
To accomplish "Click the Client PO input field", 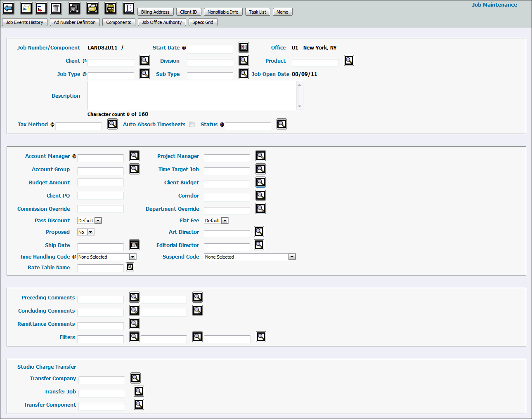I will (100, 195).
